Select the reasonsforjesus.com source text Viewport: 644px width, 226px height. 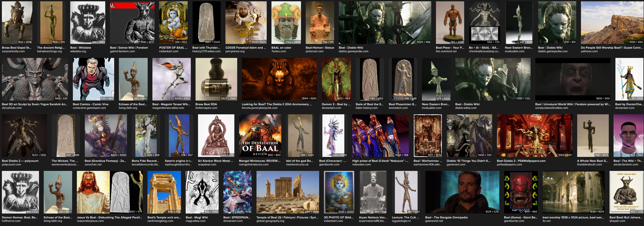coord(90,221)
